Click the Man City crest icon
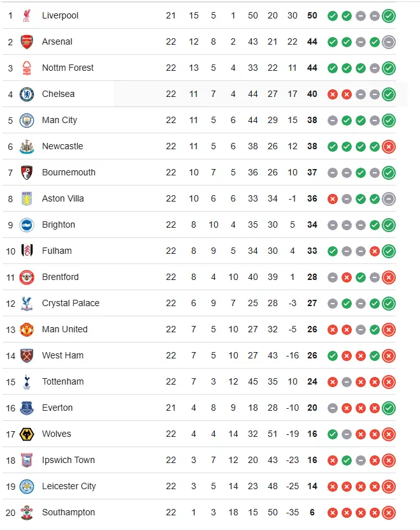420x530 pixels. 27,120
